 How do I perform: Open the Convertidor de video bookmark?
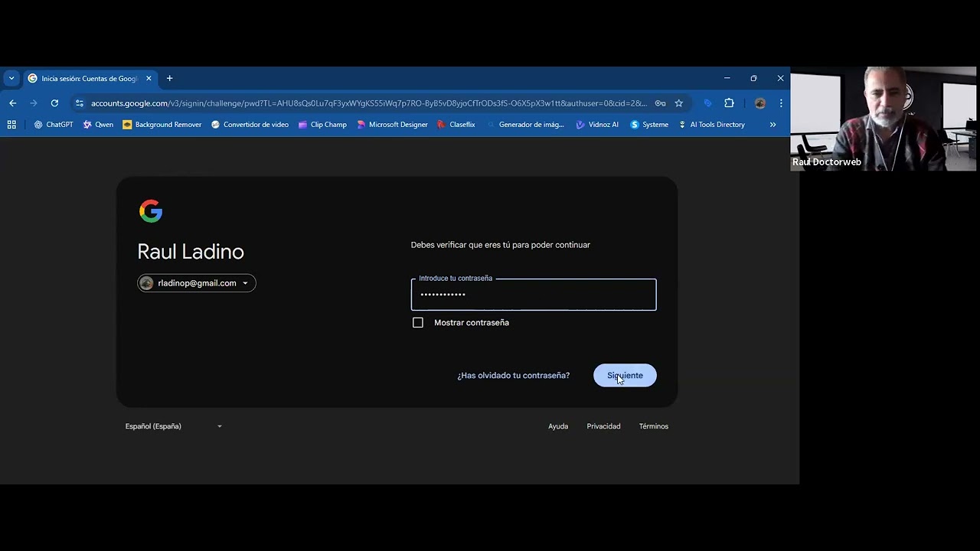(250, 125)
